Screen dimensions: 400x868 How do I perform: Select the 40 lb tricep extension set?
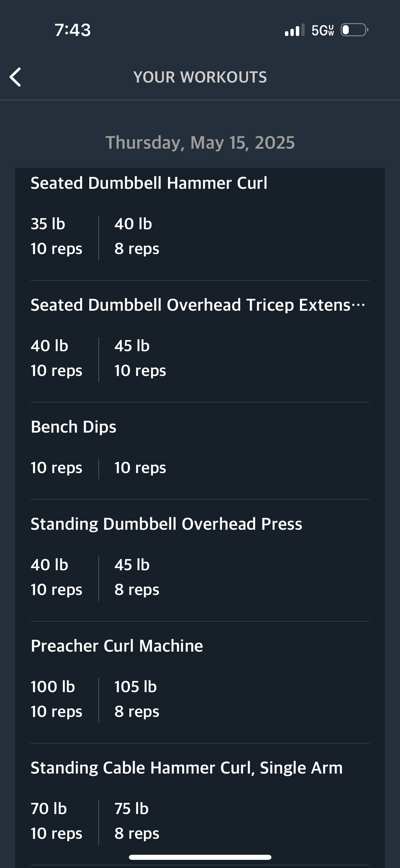(x=56, y=358)
